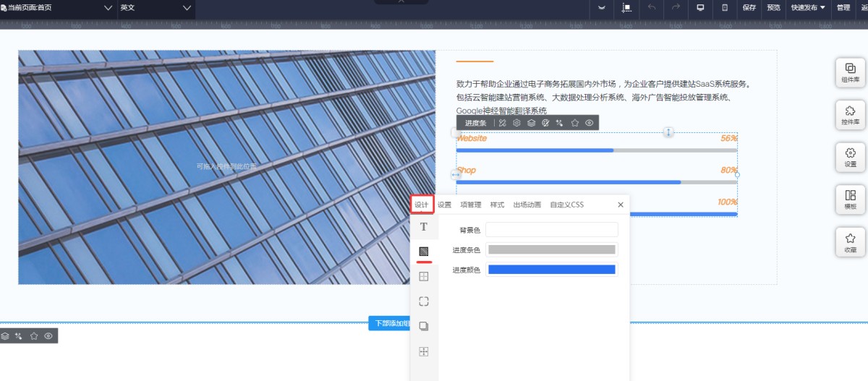Click the 预览 preview button
Viewport: 868px width, 381px height.
coord(774,8)
